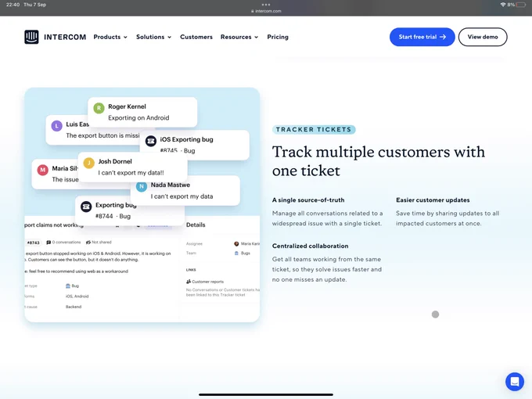Click the 'Exporting on Android' message text
This screenshot has width=532, height=399.
138,117
